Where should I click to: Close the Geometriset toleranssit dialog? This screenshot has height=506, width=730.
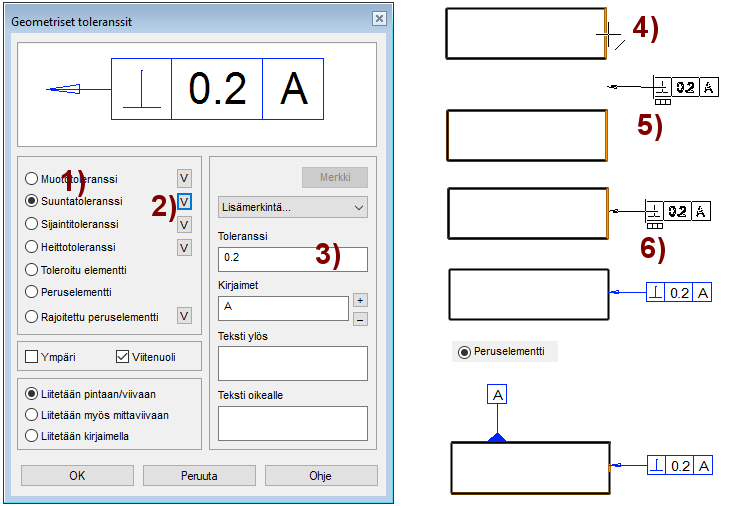point(379,19)
